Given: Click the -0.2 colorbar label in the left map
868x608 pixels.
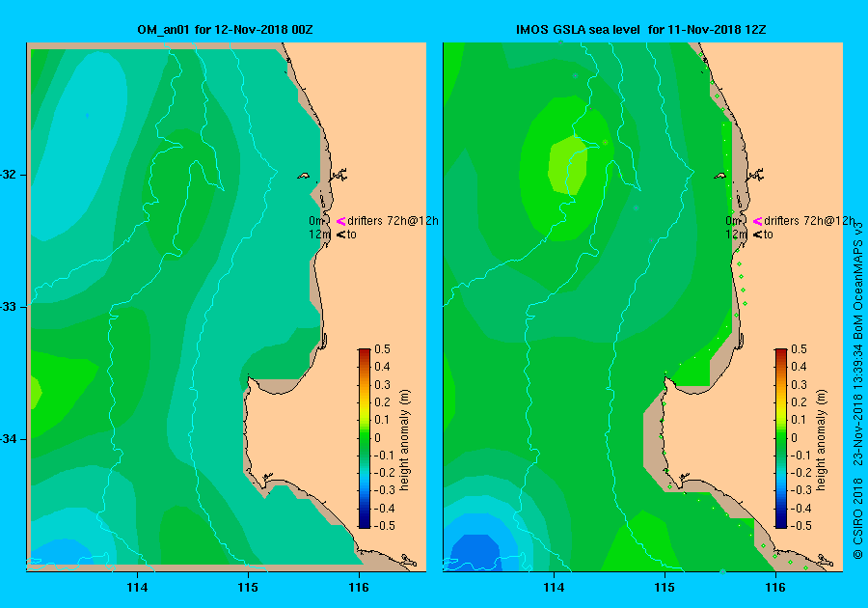Looking at the screenshot, I should click(385, 472).
